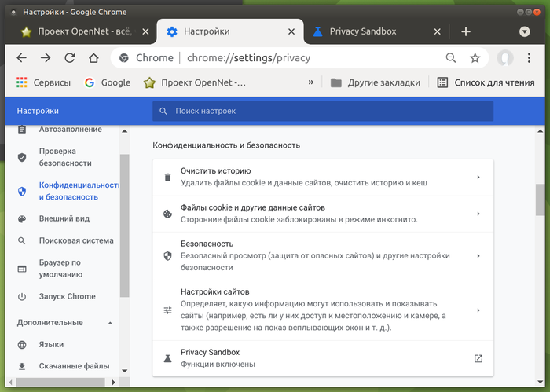Click the Поиск настроек search field
The image size is (550, 392).
tap(323, 112)
